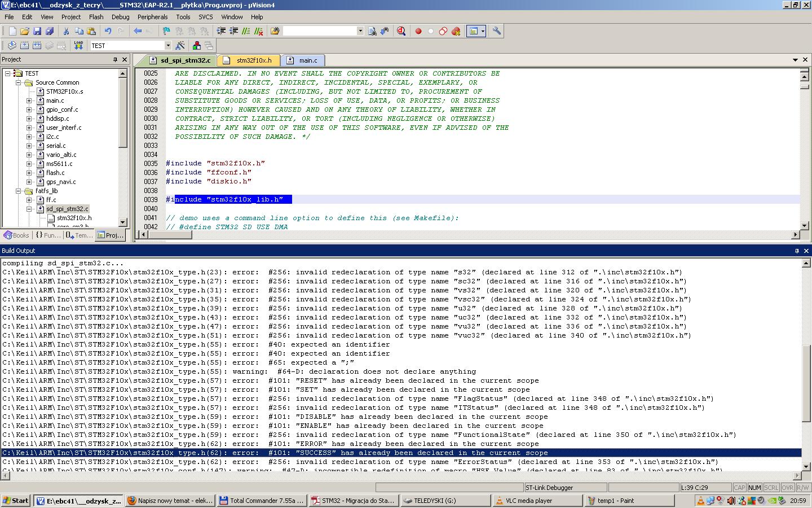Expand the gpio_conf.c tree node
Image resolution: width=812 pixels, height=508 pixels.
click(29, 110)
